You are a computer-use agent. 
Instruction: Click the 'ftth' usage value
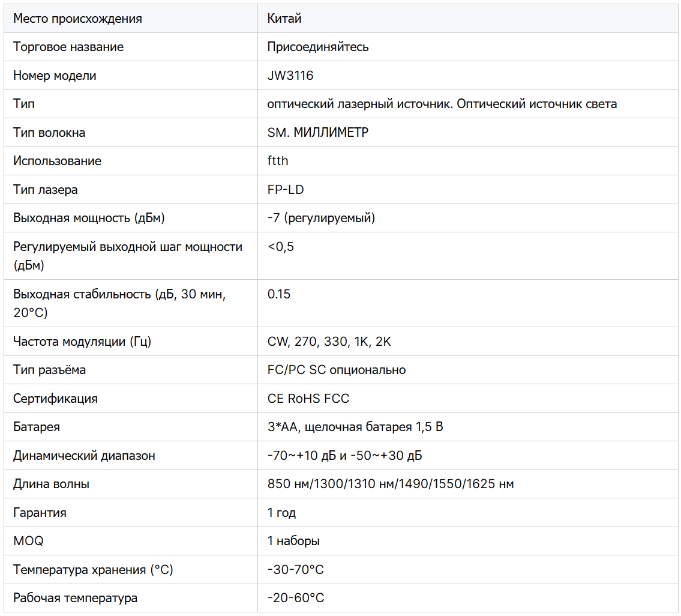coord(278,161)
